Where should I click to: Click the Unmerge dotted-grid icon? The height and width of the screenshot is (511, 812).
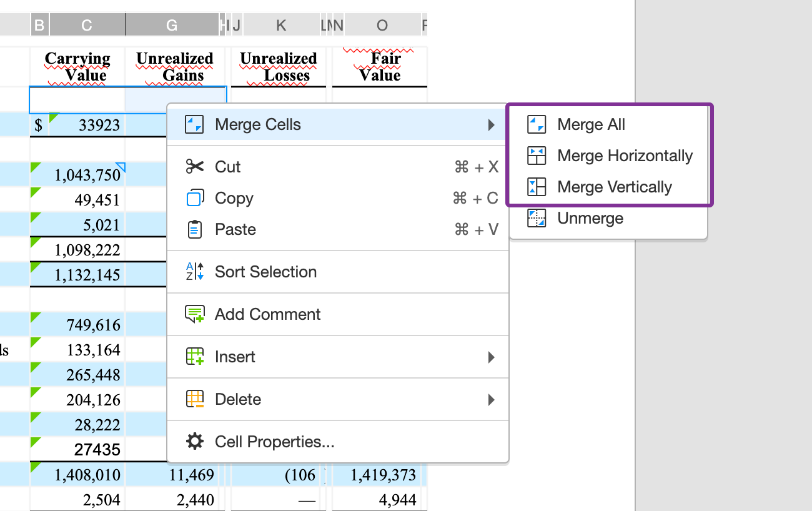click(x=536, y=218)
